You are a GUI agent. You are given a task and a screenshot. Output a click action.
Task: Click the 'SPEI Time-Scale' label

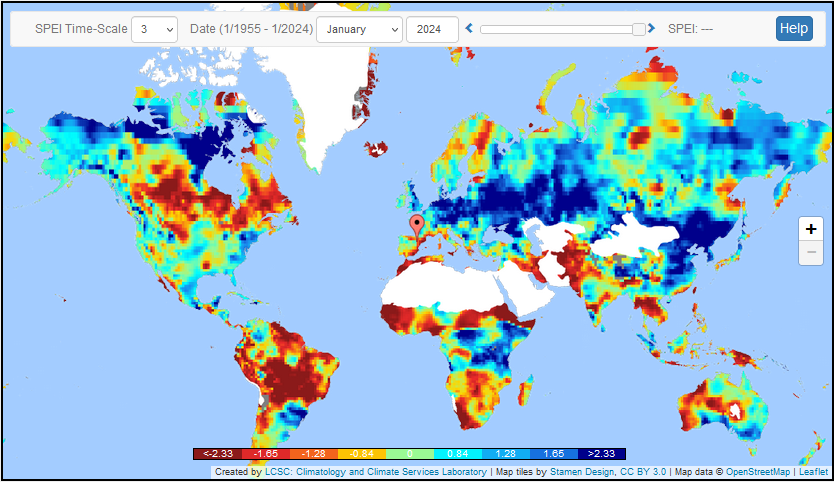click(81, 29)
